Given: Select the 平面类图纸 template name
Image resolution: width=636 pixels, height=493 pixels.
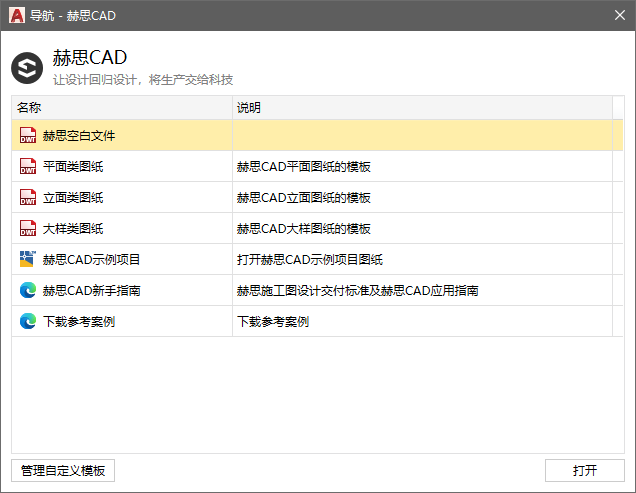Looking at the screenshot, I should pyautogui.click(x=73, y=166).
